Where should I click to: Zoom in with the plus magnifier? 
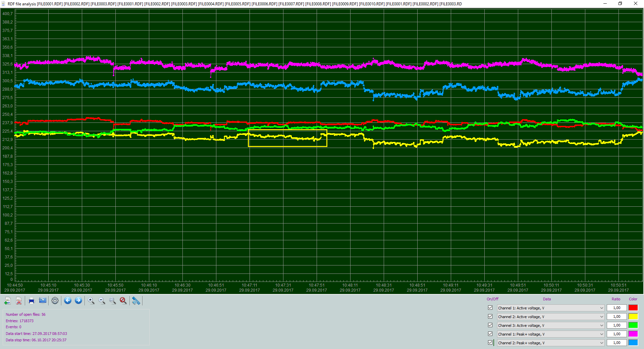[91, 301]
